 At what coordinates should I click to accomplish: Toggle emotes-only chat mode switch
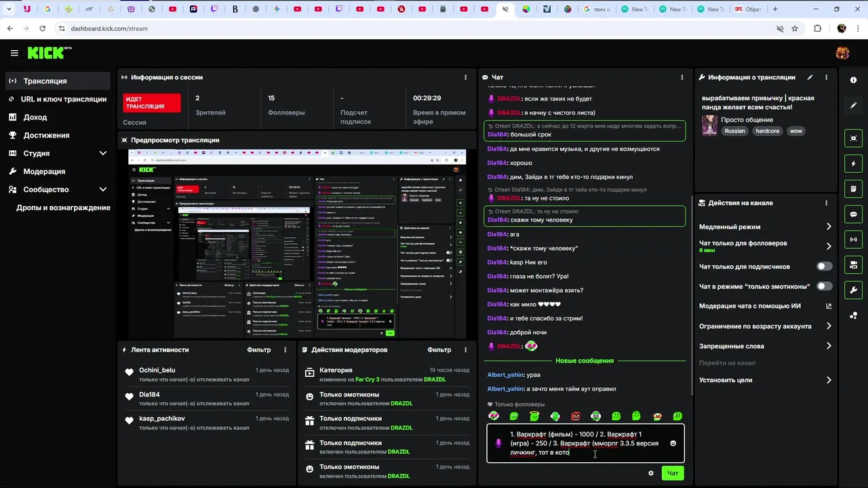[x=825, y=286]
